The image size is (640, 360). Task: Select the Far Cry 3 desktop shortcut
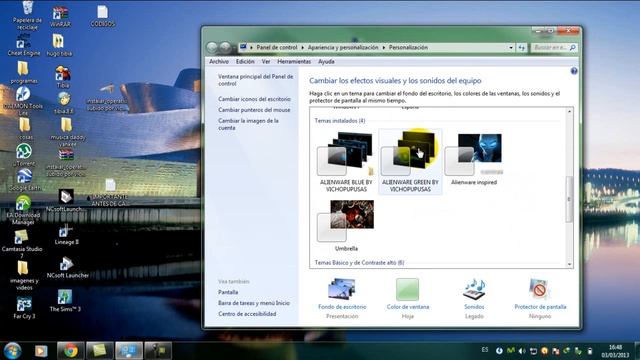point(24,308)
